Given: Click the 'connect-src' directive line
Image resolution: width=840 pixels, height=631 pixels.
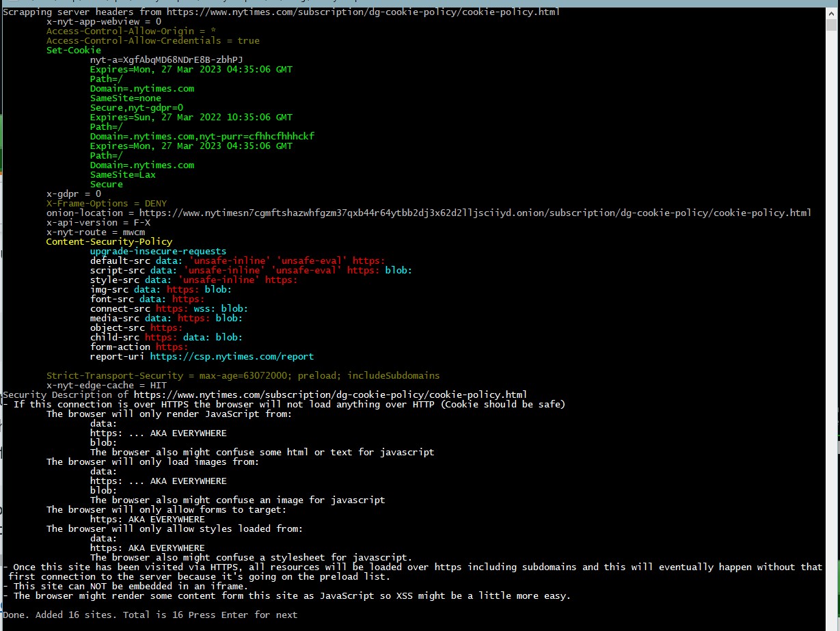Looking at the screenshot, I should [x=170, y=308].
